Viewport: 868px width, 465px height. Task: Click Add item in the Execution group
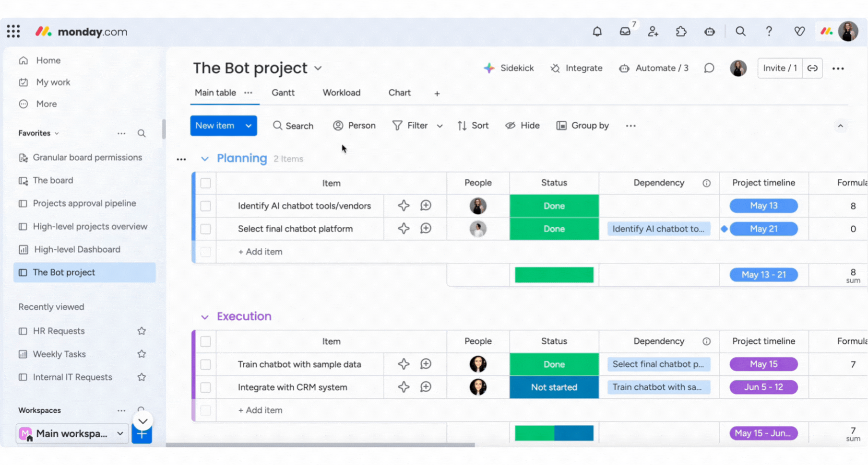[260, 410]
